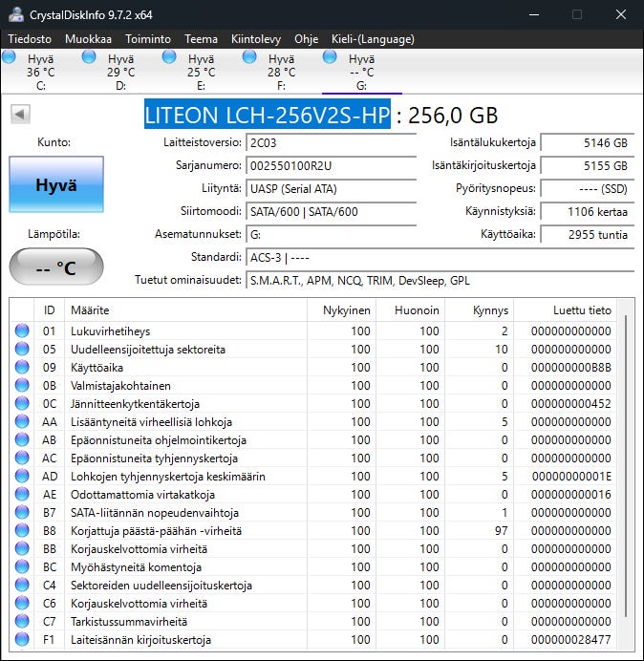Click the Hyvä health status button
This screenshot has height=661, width=644.
click(x=55, y=185)
